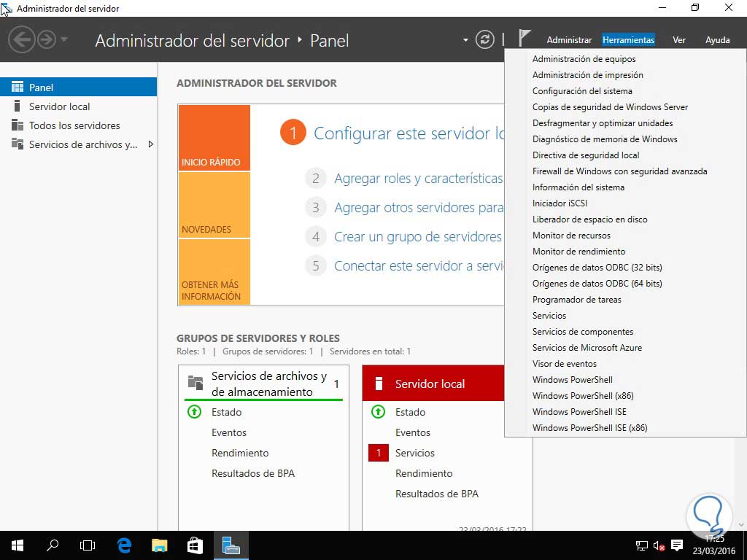
Task: Open the Administrar menu
Action: click(569, 40)
